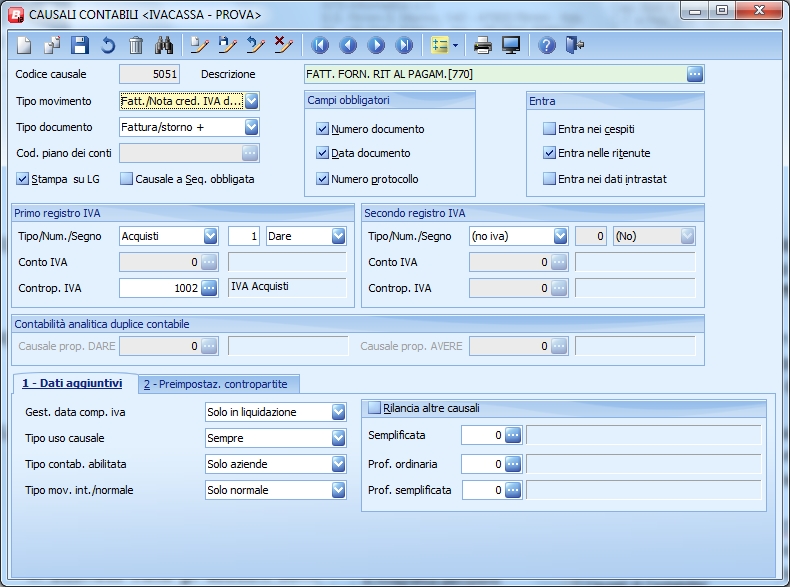
Task: Open the Tipo documento dropdown
Action: [252, 127]
